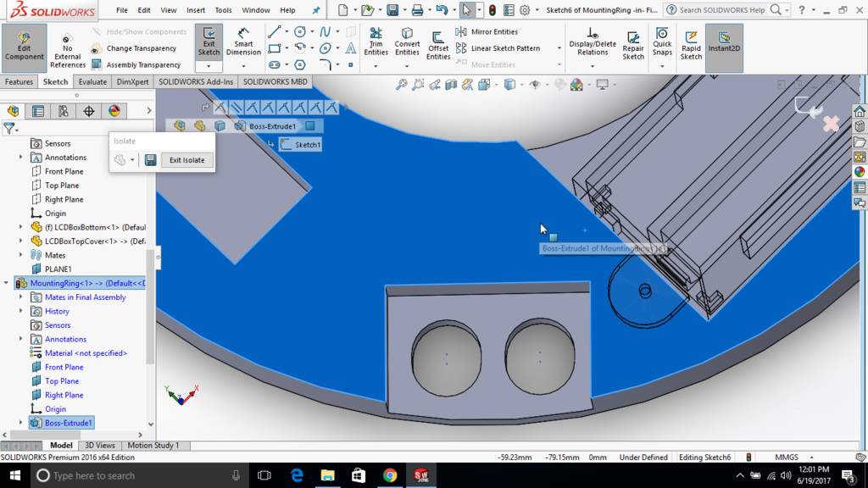Click the Windows search box

138,475
